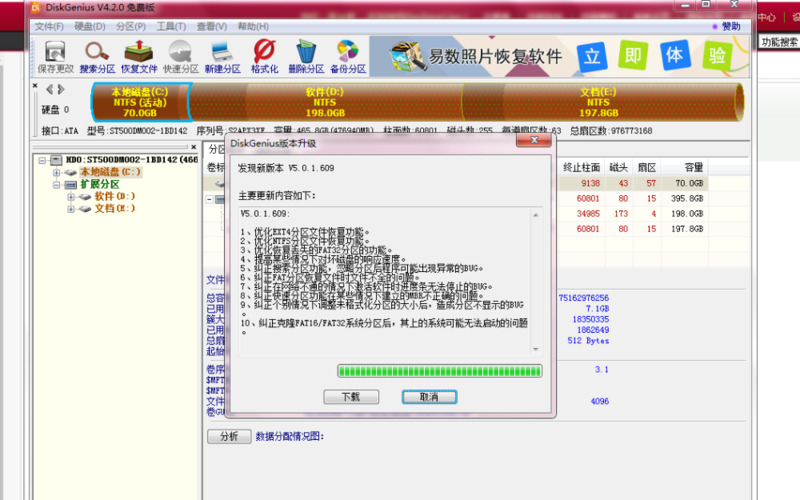The height and width of the screenshot is (500, 800).
Task: Open the 搜索分区 search partition tool
Action: click(x=97, y=57)
